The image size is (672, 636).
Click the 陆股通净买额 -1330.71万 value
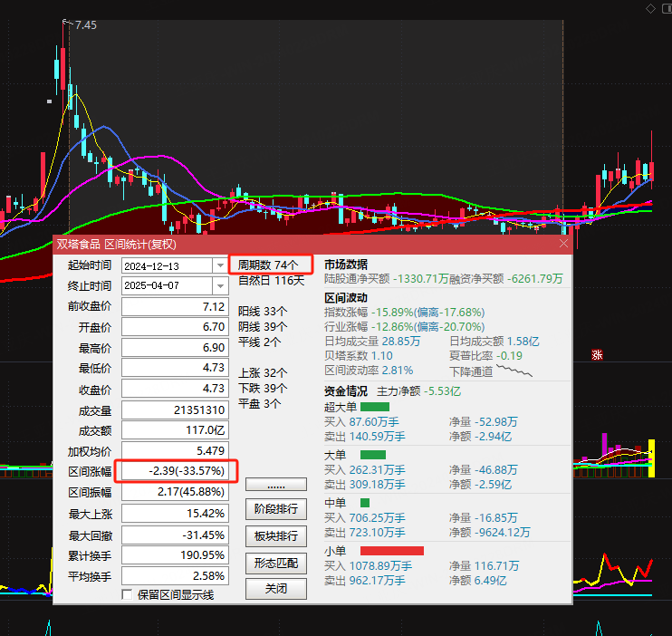coord(387,279)
